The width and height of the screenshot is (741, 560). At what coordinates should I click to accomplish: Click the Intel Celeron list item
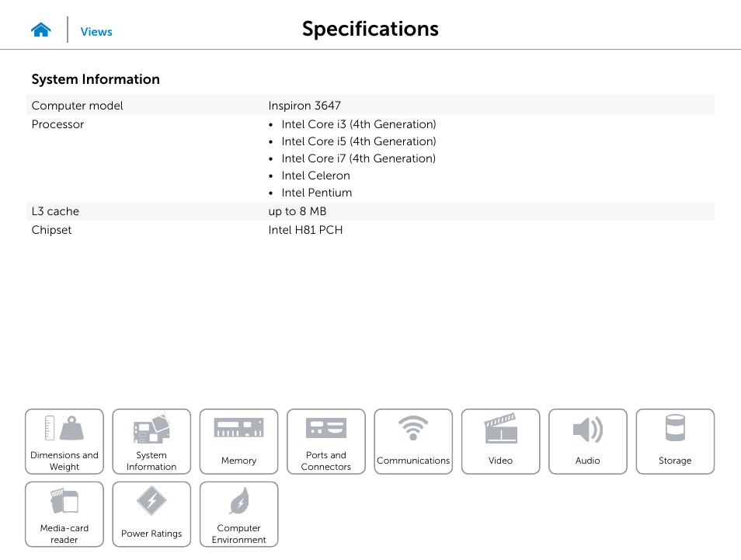pyautogui.click(x=315, y=176)
